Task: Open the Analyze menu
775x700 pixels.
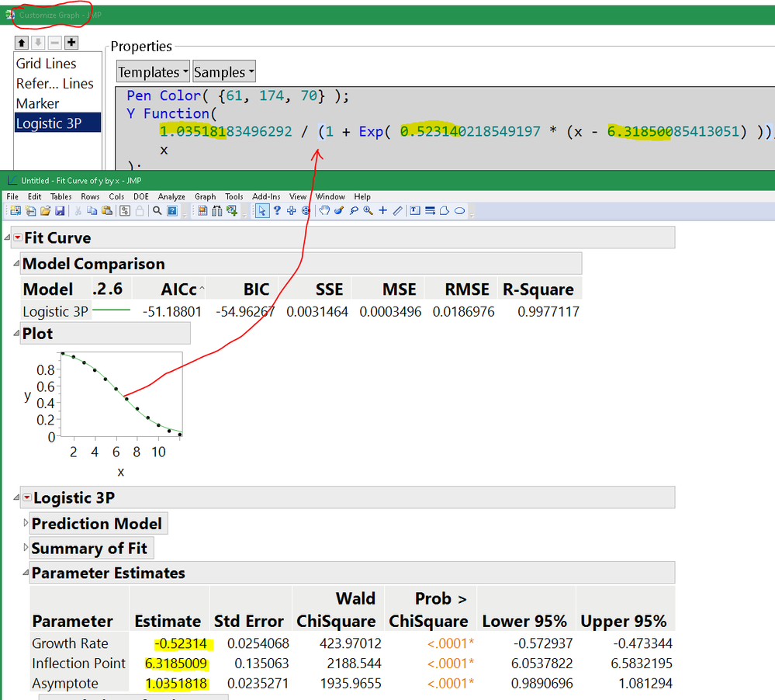Action: (172, 197)
